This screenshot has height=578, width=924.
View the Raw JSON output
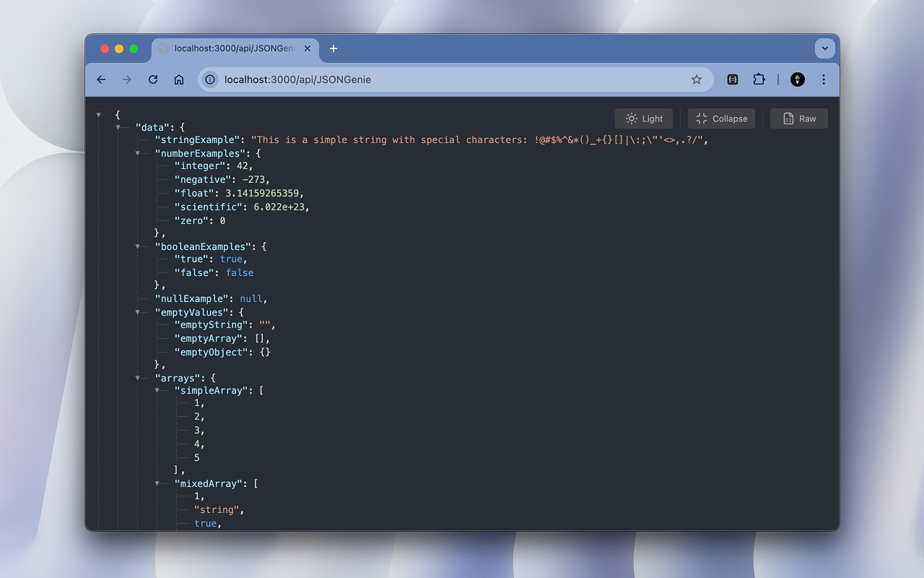click(798, 118)
